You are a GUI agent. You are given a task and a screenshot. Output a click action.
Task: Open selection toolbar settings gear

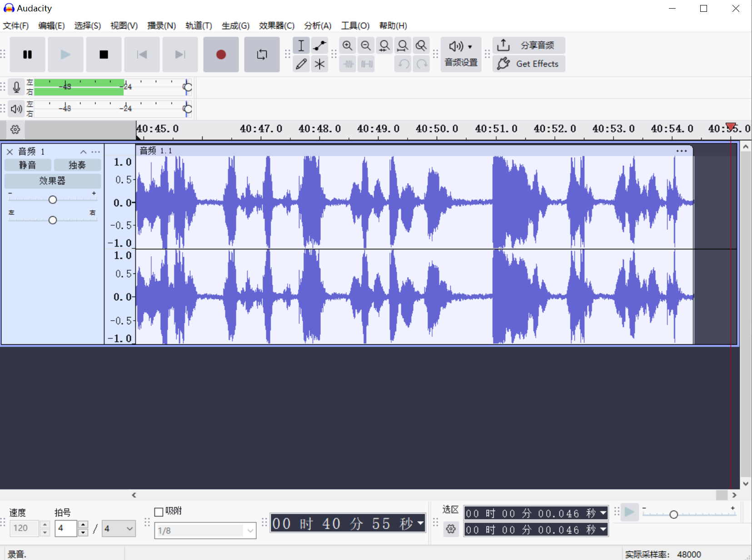point(451,529)
